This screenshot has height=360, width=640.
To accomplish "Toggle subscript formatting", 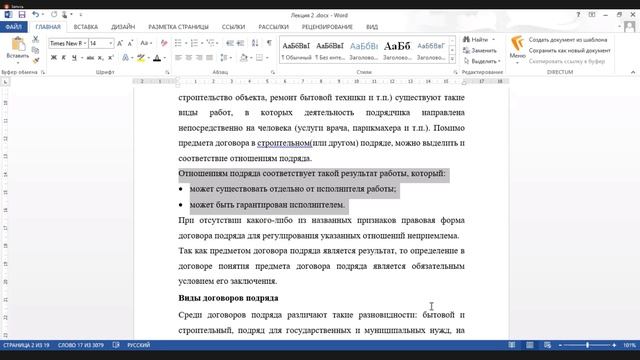I will [100, 58].
